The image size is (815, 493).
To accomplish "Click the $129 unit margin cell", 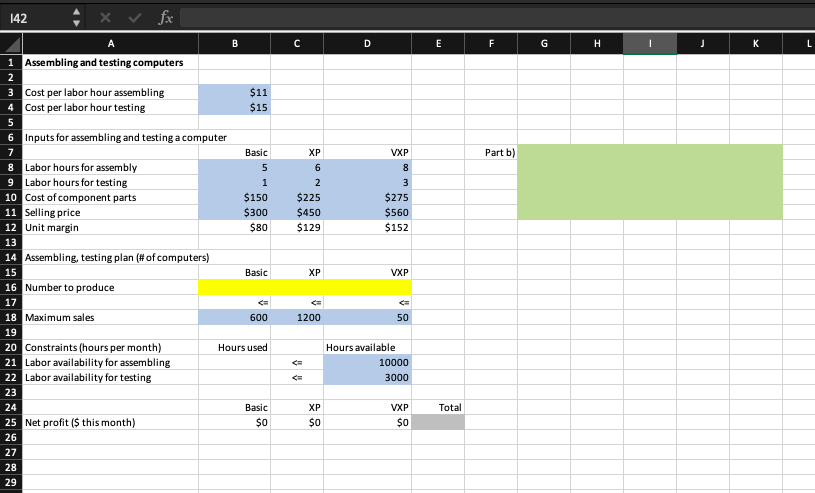I will tap(297, 227).
